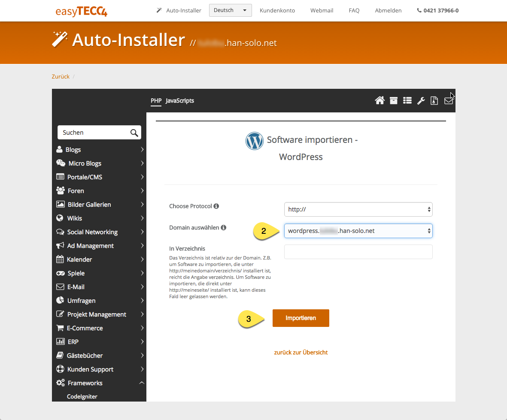Click the Wikis globe icon
The height and width of the screenshot is (420, 507).
tap(60, 218)
